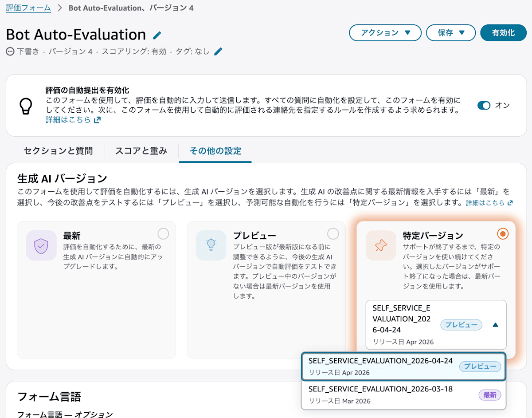Select the プレビュー radio button

click(x=333, y=233)
